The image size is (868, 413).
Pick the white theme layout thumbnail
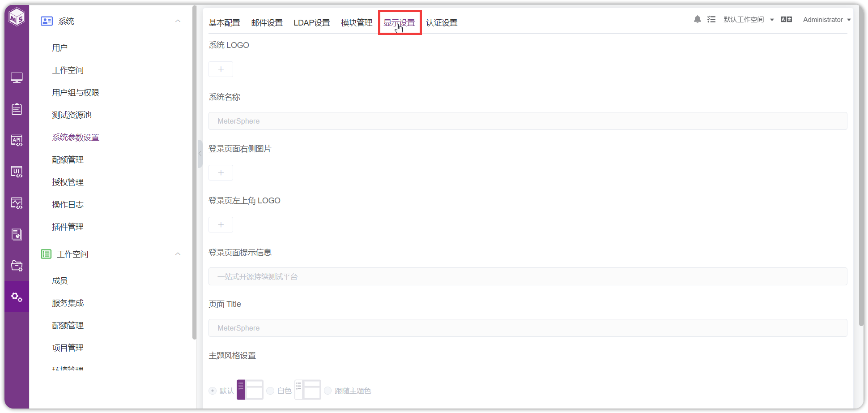coord(308,390)
